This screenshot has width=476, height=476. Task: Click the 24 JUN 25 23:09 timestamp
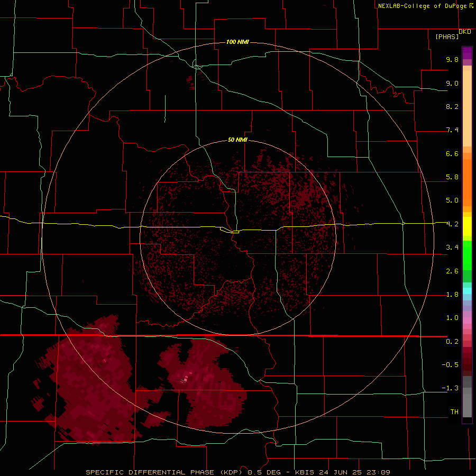(x=354, y=472)
